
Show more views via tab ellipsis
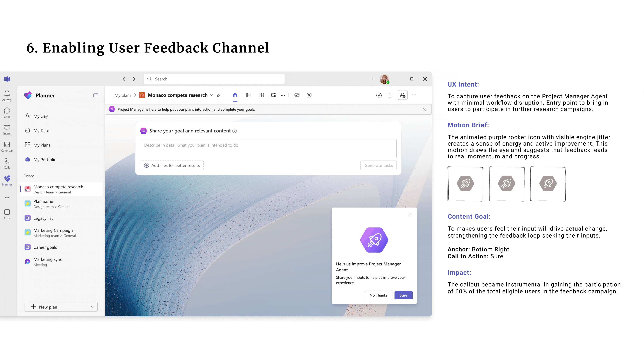point(283,95)
